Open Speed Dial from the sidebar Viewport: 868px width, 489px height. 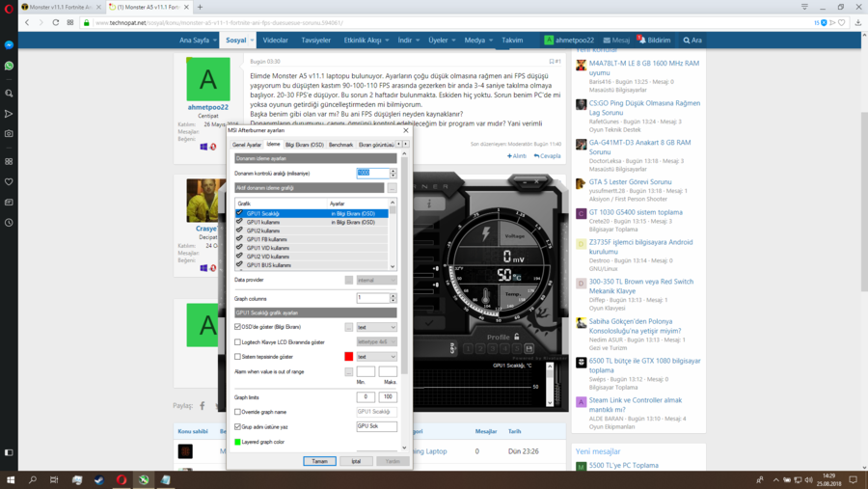[x=9, y=162]
